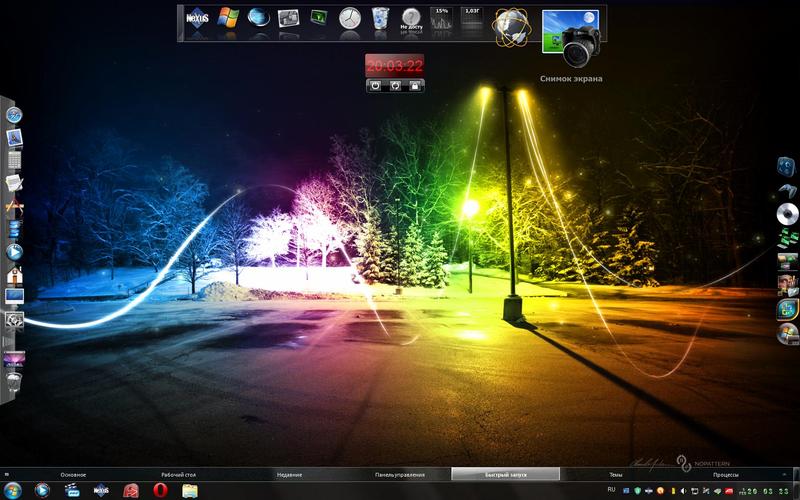
Task: Click the green shield icon in the system tray
Action: pyautogui.click(x=638, y=491)
